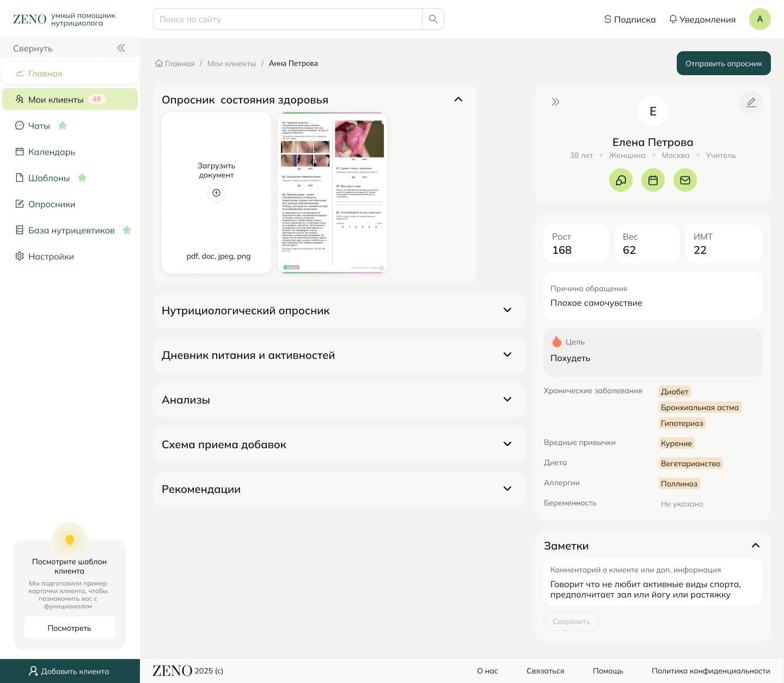Click the Курение tag
The image size is (784, 683).
coord(677,443)
